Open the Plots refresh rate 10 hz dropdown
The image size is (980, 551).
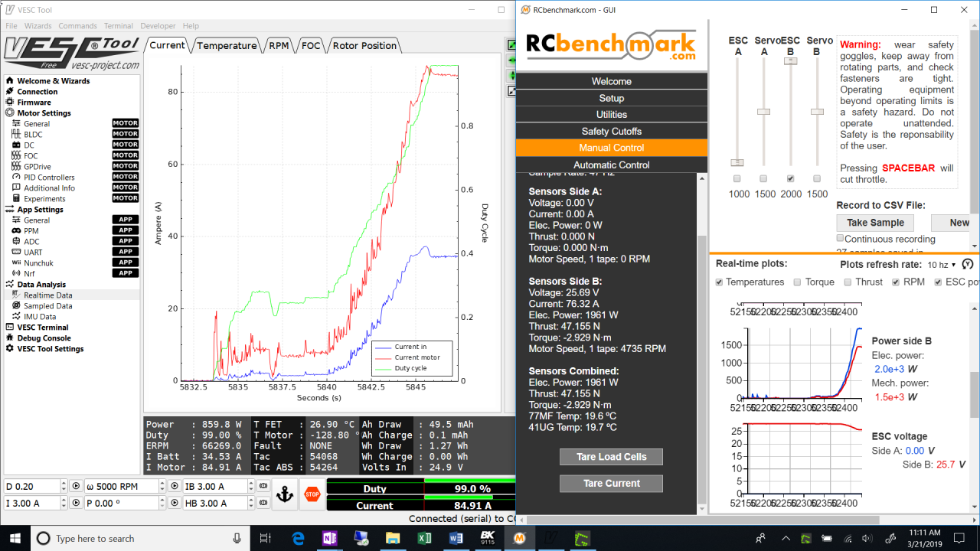[942, 264]
